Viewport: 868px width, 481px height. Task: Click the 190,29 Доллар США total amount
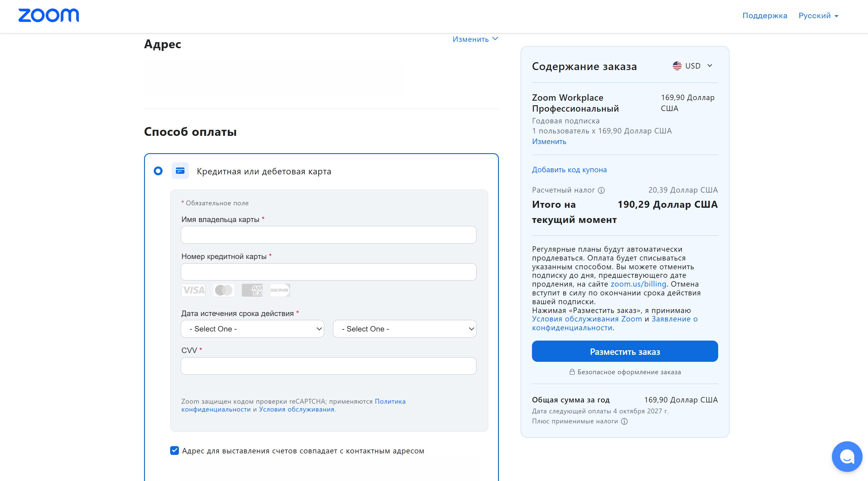668,204
